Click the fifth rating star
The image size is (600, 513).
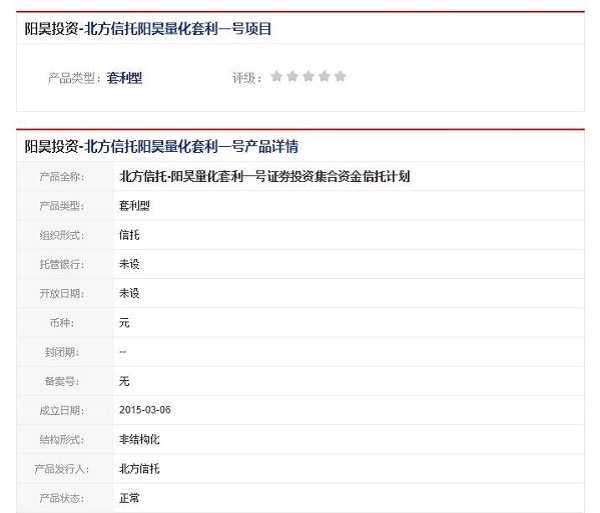point(340,77)
